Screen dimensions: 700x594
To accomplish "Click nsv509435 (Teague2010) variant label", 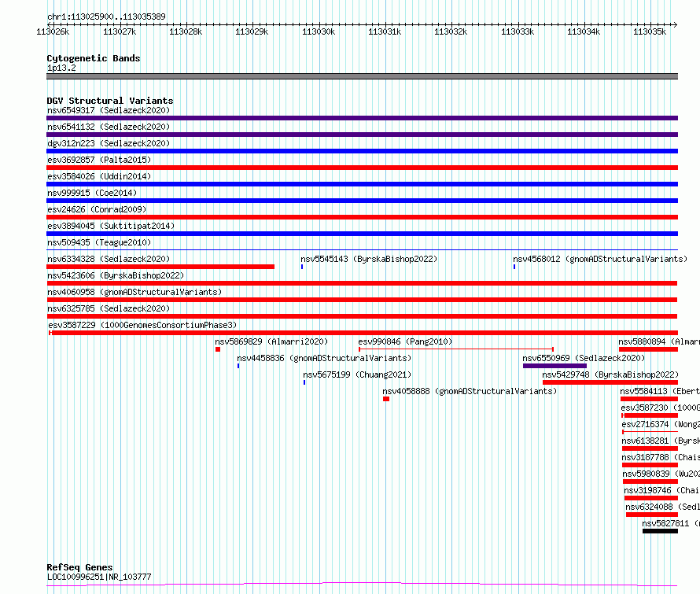I will [x=99, y=242].
